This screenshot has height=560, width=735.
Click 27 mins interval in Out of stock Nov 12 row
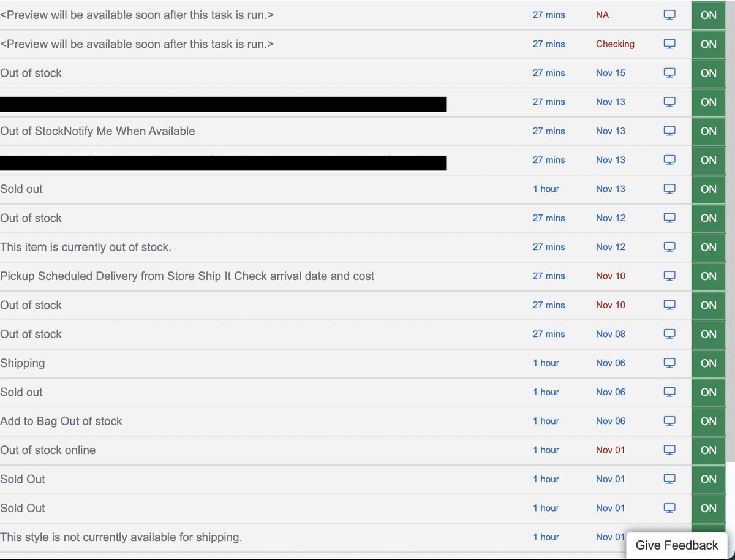pyautogui.click(x=549, y=218)
